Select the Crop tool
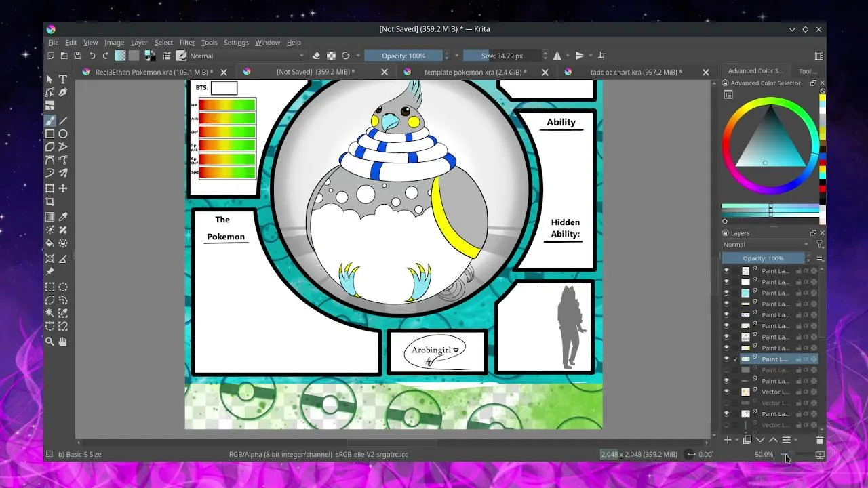The image size is (868, 488). coord(50,201)
